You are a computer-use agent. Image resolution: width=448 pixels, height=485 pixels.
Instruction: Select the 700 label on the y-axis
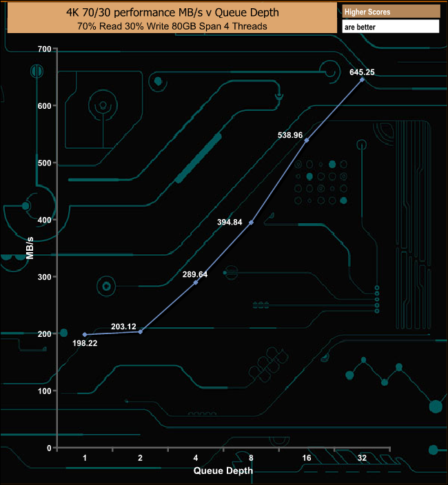tap(45, 49)
